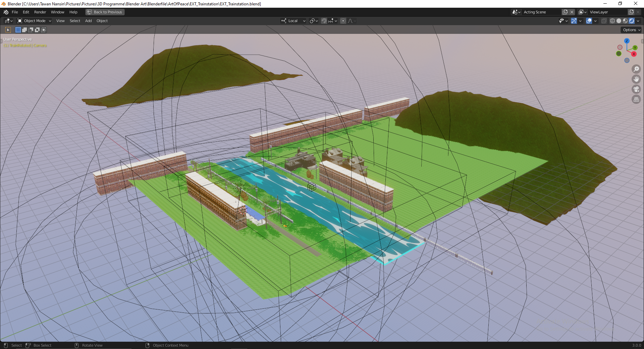Expand the Options dropdown

(631, 30)
